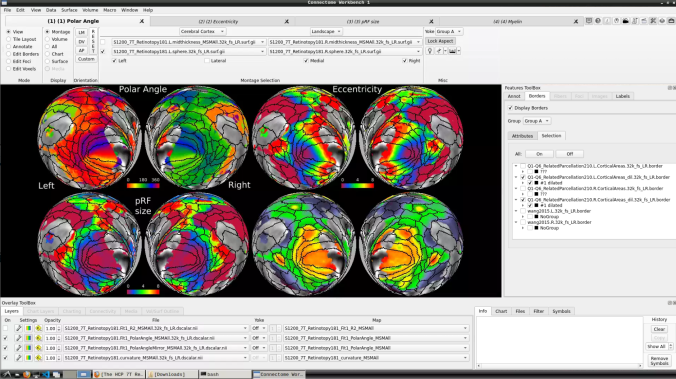Screen dimensions: 676x379
Task: Uncheck the Display Borders checkbox
Action: click(510, 108)
